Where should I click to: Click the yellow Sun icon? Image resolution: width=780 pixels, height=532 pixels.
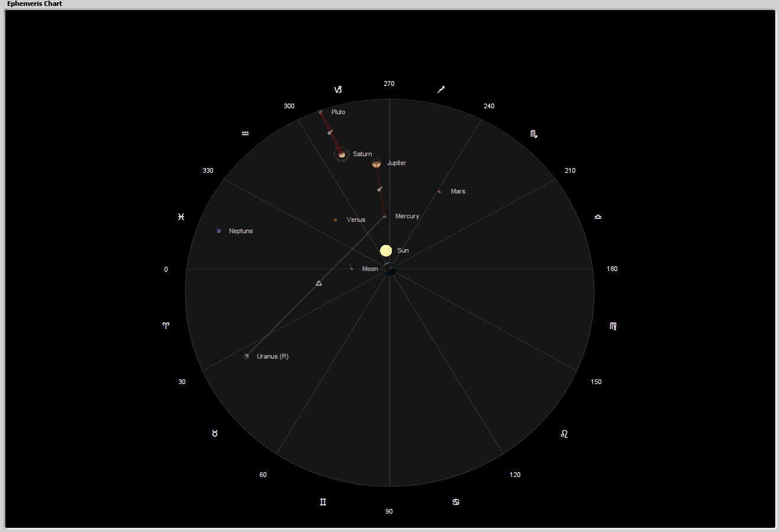386,250
